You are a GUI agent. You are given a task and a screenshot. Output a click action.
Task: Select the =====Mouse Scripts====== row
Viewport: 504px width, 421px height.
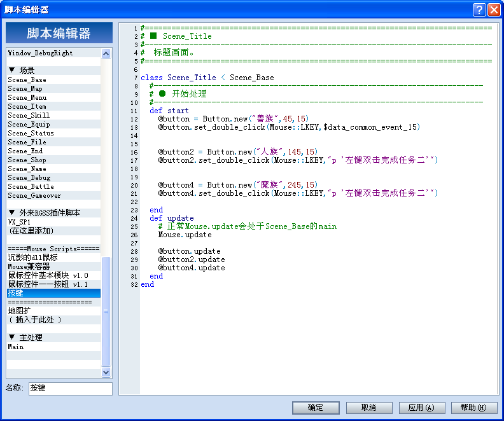point(53,249)
